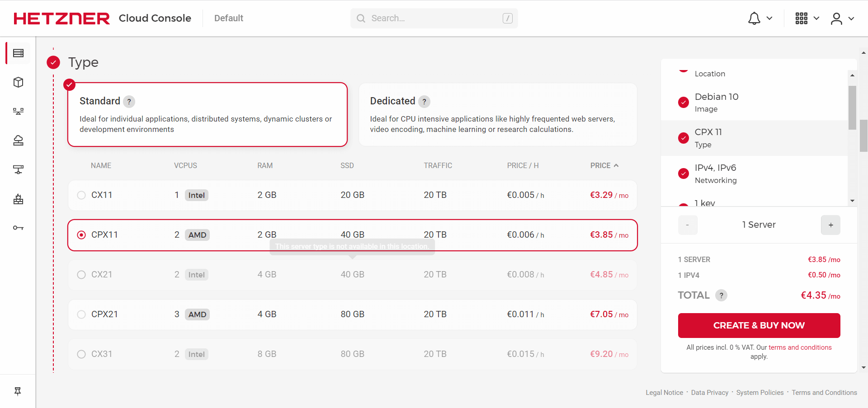Viewport: 868px width, 408px height.
Task: Open Volumes cube icon in sidebar
Action: coord(18,82)
